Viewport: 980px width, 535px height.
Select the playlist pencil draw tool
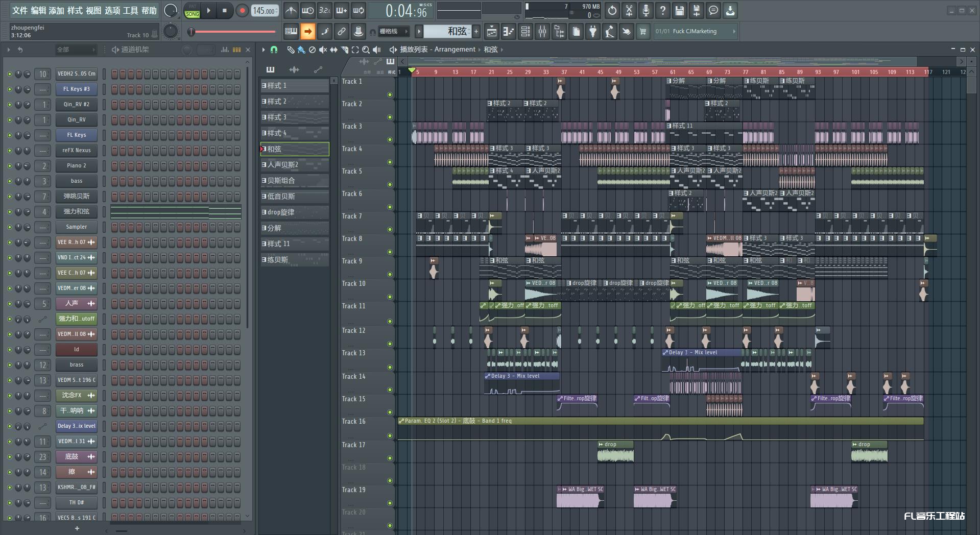coord(291,50)
